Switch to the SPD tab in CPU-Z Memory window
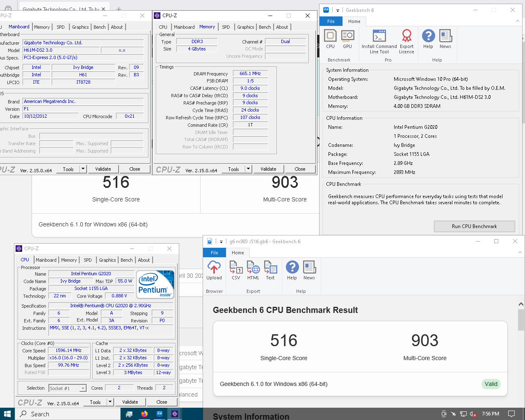This screenshot has width=525, height=420. (x=226, y=27)
